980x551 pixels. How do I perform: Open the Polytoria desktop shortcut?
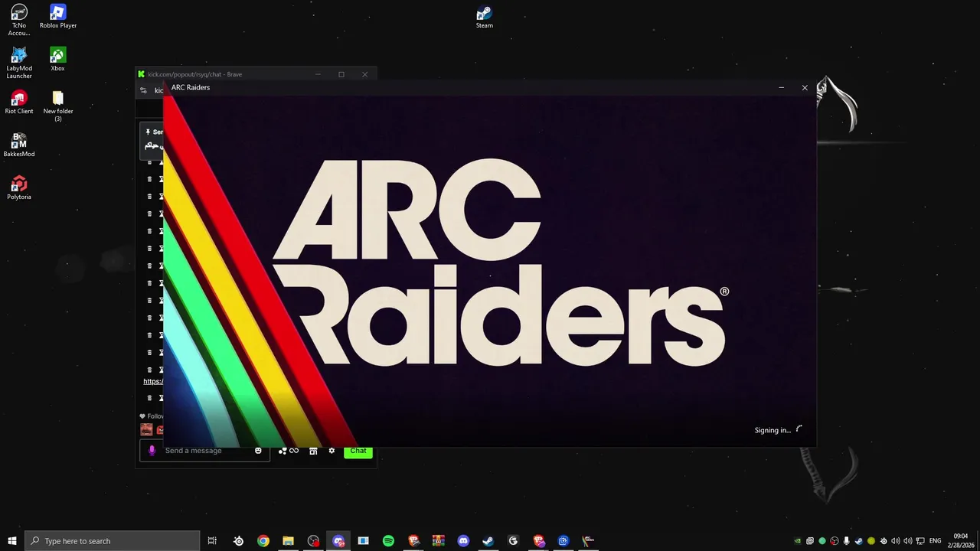[x=19, y=187]
